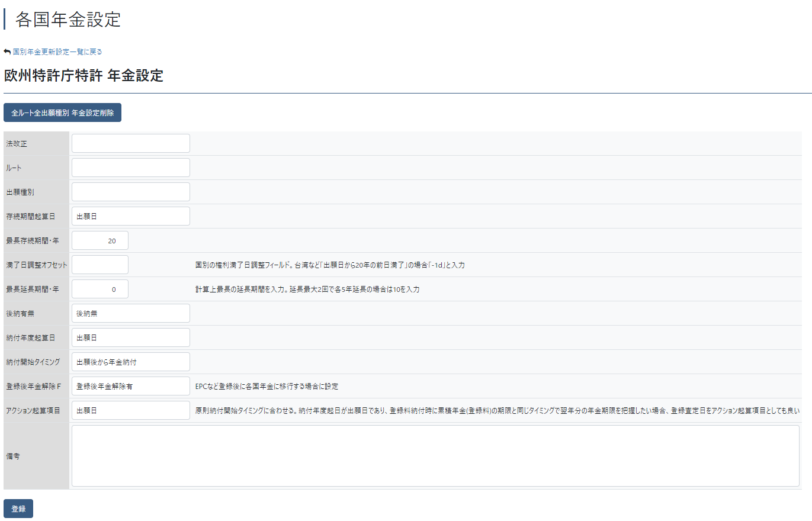Click inside the 備考 text area

coord(435,456)
